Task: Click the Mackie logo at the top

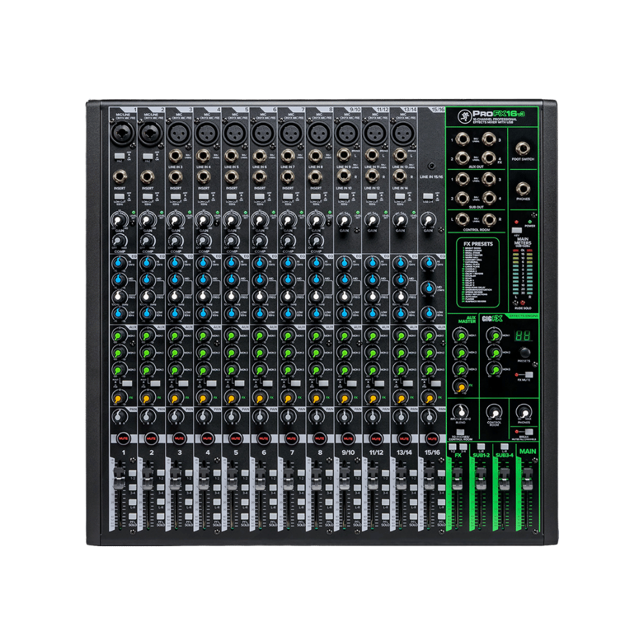Action: (x=464, y=115)
